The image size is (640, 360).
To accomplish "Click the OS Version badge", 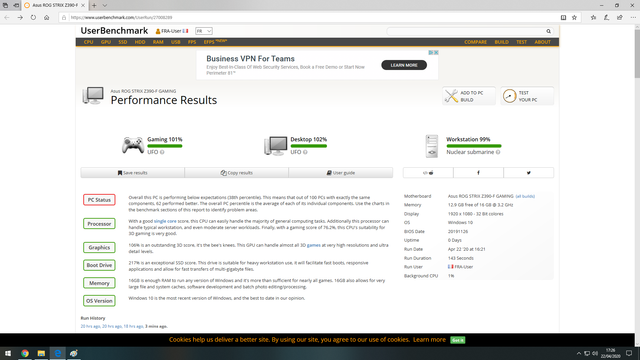I will point(99,301).
